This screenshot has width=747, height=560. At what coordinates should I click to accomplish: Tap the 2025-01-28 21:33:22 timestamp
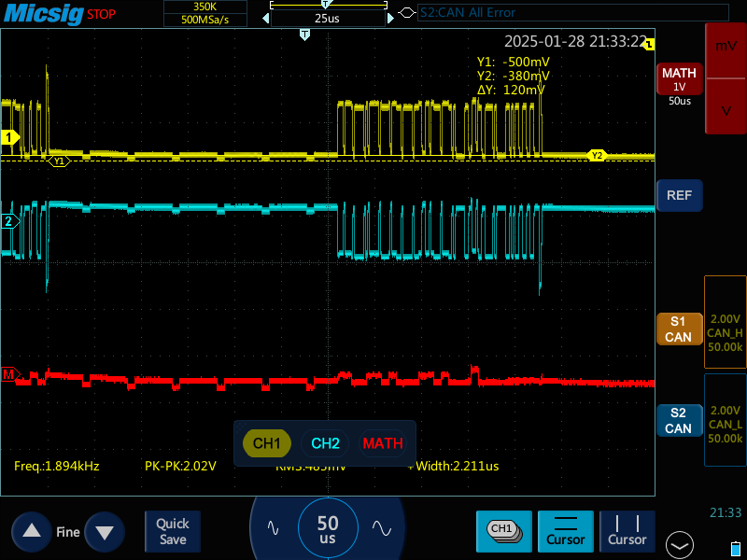point(575,41)
